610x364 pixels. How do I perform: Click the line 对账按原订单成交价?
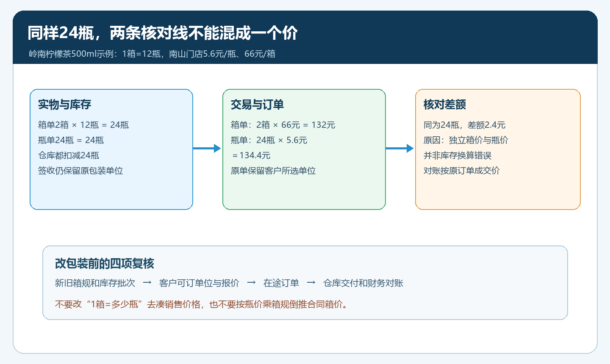click(462, 171)
